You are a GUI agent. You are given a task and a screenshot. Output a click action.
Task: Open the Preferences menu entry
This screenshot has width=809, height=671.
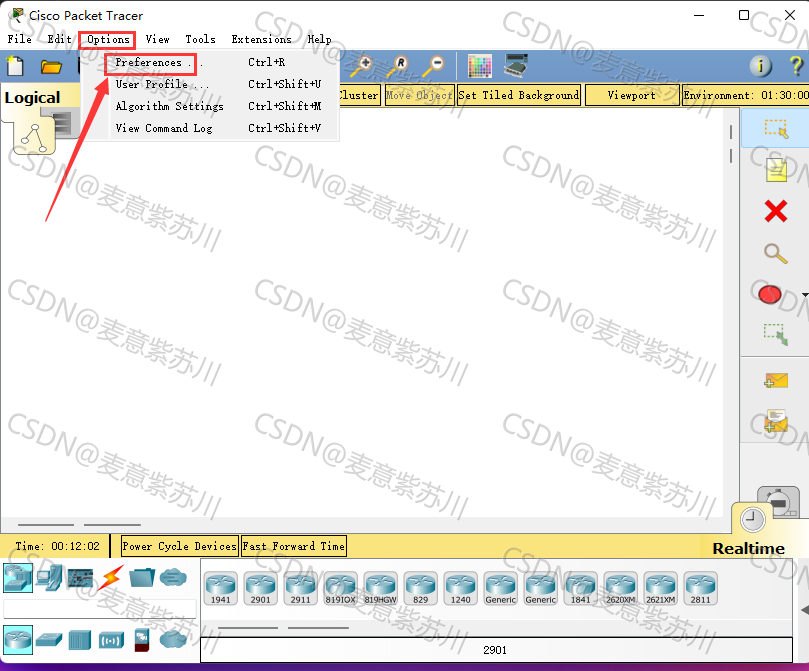pos(209,62)
